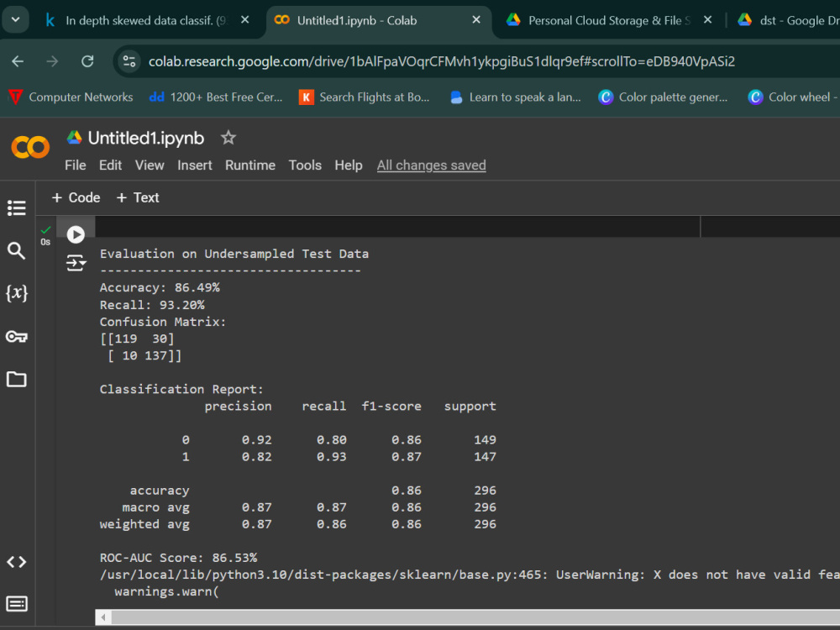Image resolution: width=840 pixels, height=630 pixels.
Task: Go back in browser history
Action: coord(18,61)
